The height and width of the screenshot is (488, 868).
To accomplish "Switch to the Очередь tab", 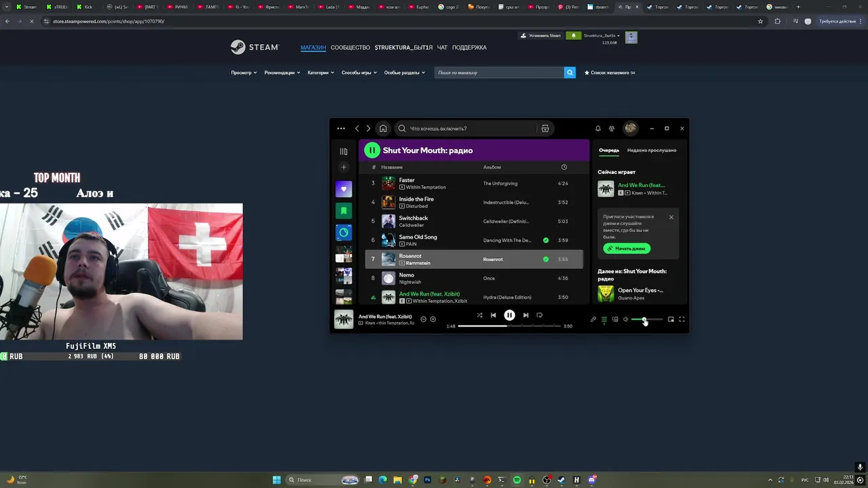I will tap(608, 150).
